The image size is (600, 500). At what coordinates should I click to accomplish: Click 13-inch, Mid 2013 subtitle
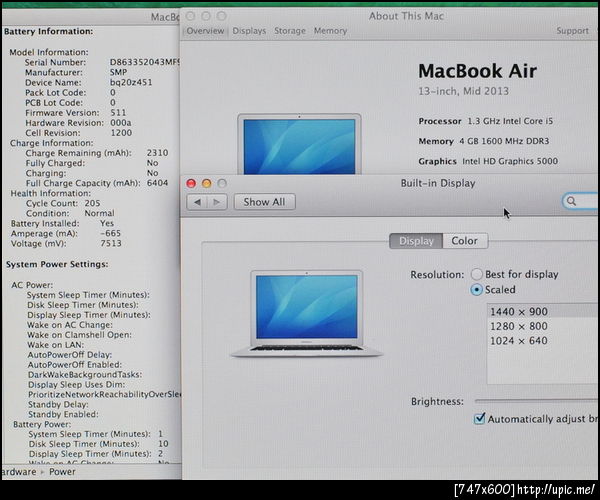463,91
